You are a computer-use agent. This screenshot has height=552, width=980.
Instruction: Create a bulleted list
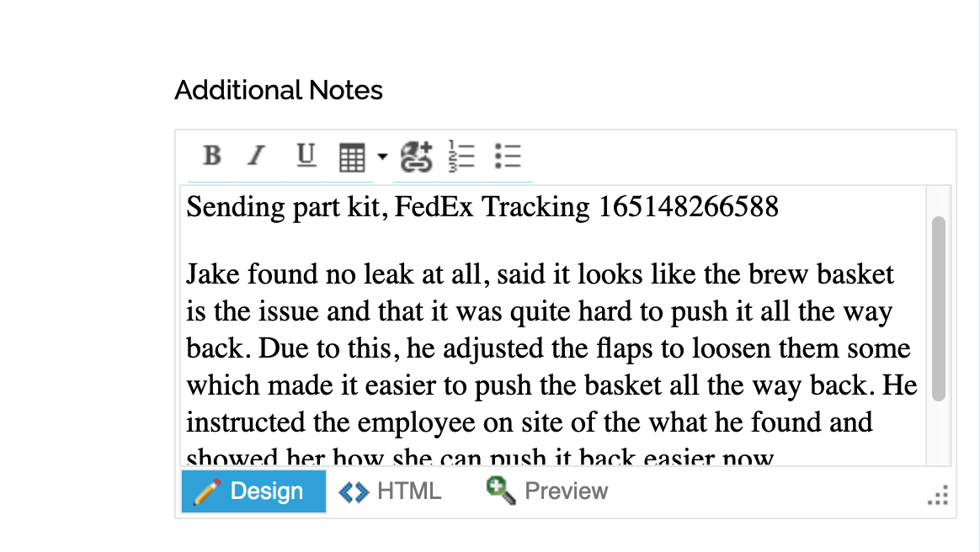tap(508, 157)
